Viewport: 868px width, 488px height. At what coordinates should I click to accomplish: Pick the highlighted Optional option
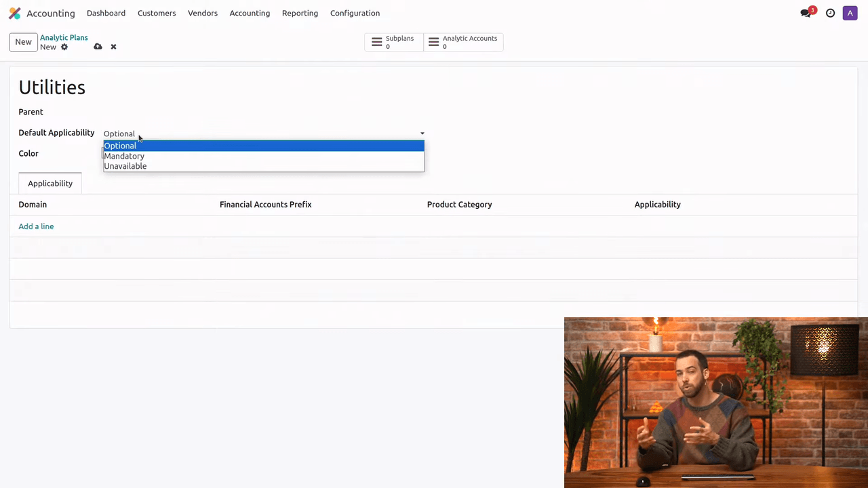(x=120, y=146)
